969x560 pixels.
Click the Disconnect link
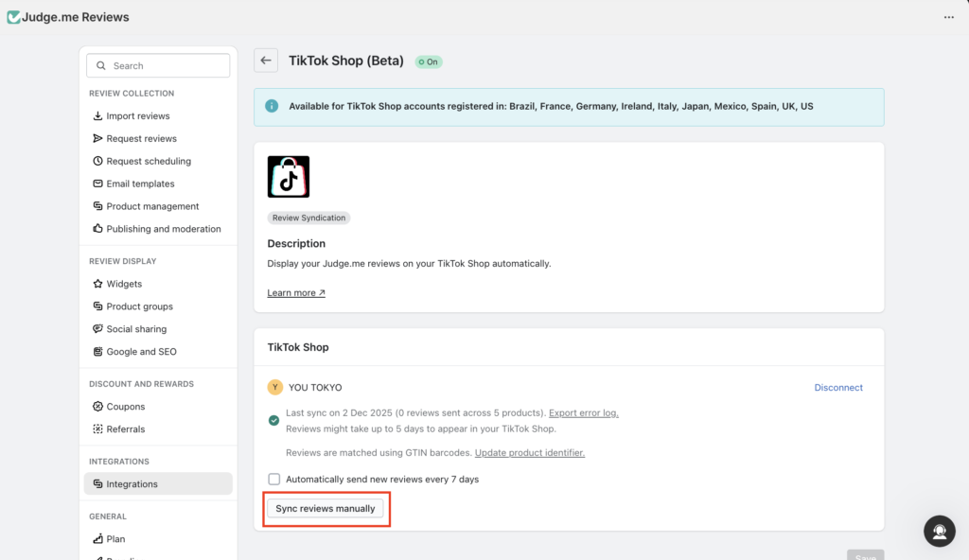[x=838, y=388]
